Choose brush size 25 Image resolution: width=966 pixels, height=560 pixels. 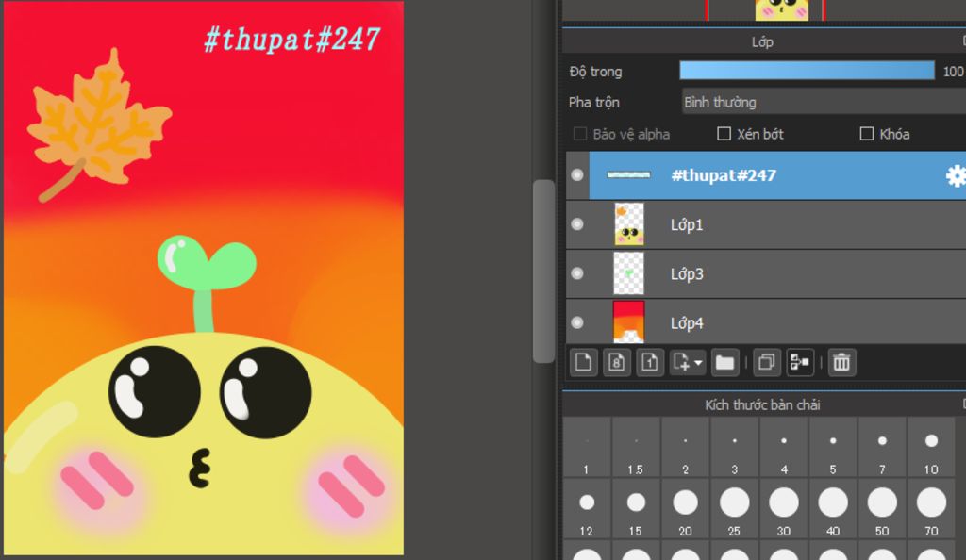tap(734, 509)
